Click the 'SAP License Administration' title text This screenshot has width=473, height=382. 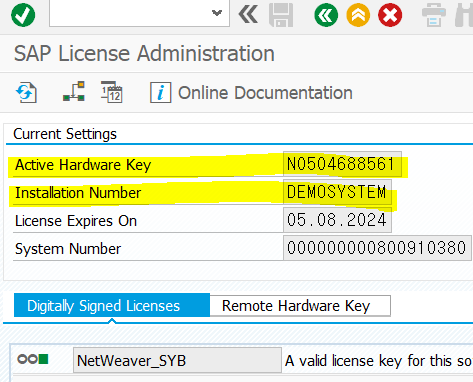[144, 53]
